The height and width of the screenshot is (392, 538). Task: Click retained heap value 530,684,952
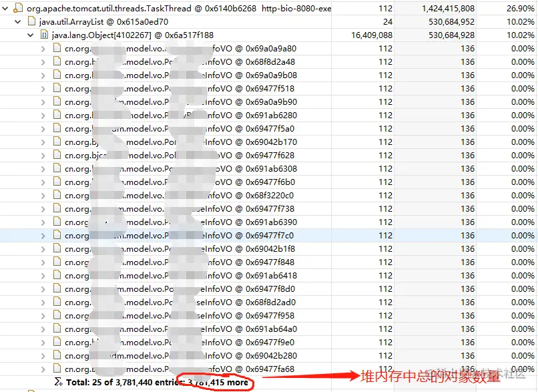(x=451, y=21)
